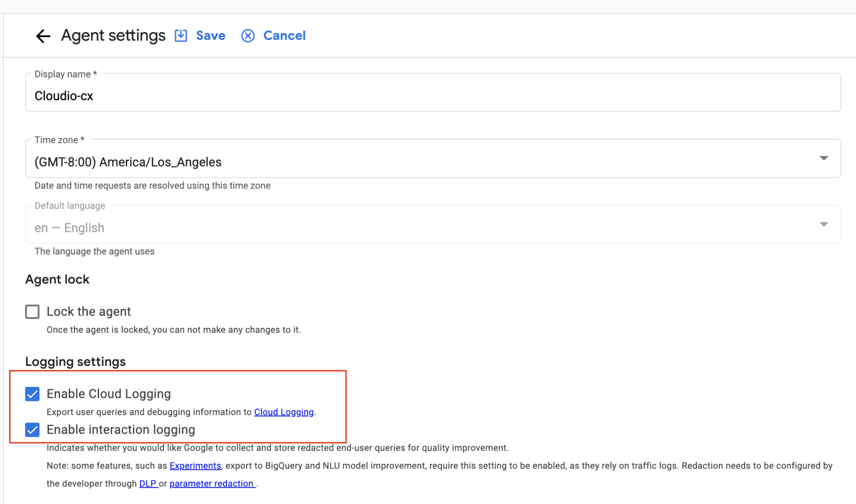Image resolution: width=856 pixels, height=504 pixels.
Task: Check the Lock the agent checkbox
Action: pos(32,311)
